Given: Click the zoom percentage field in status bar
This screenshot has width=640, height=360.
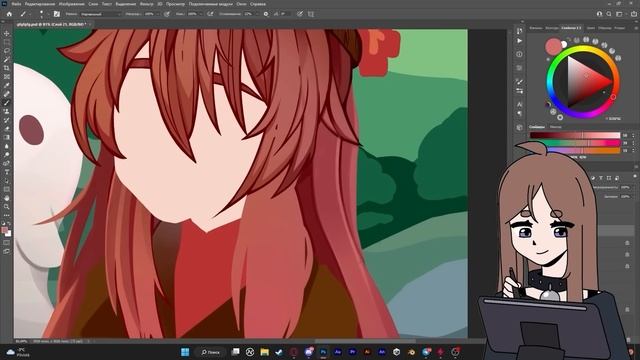Looking at the screenshot, I should 21,341.
